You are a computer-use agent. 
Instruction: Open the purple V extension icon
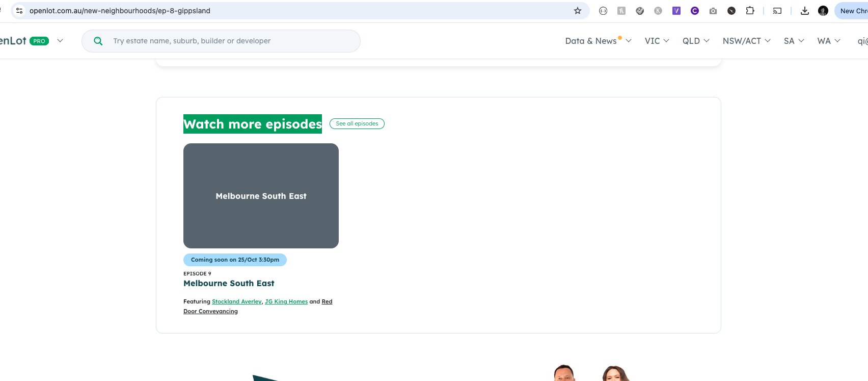pyautogui.click(x=676, y=11)
